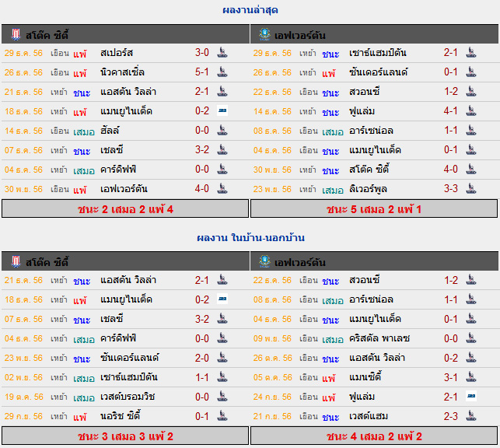This screenshot has width=500, height=448.
Task: Click the score '2-3' for เวสต์แฮม
Action: point(450,416)
